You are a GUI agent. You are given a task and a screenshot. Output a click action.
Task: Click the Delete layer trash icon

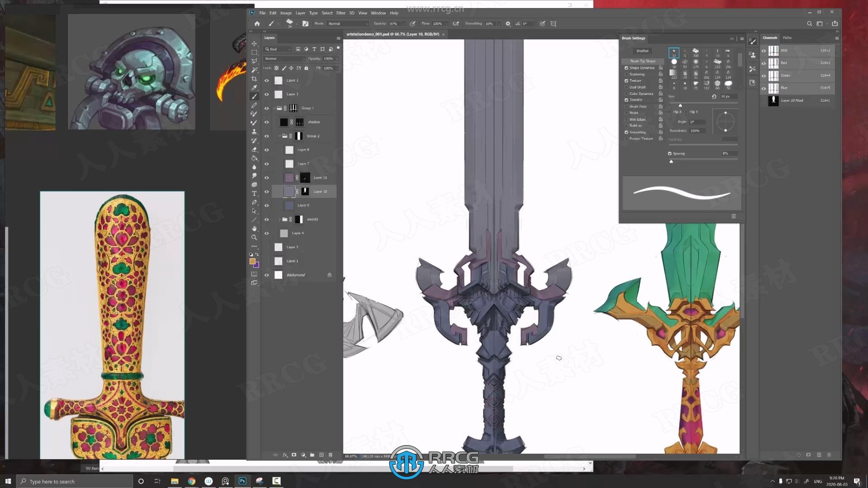pos(330,455)
